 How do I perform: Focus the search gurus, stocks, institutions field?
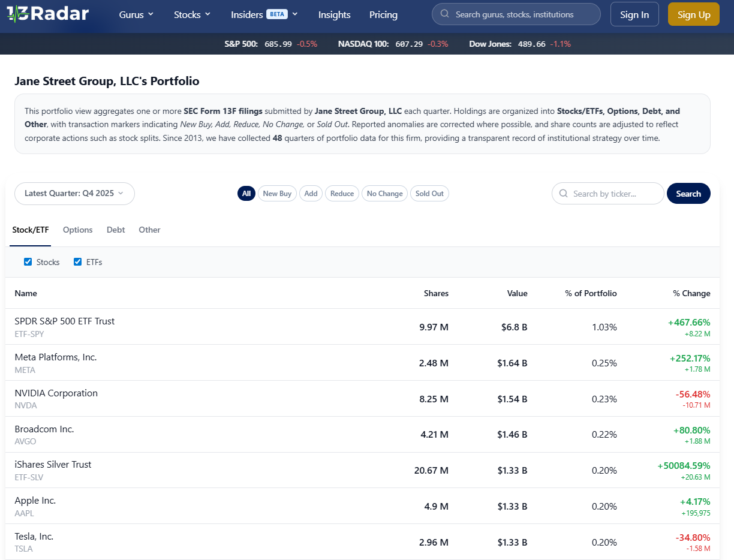[x=516, y=14]
